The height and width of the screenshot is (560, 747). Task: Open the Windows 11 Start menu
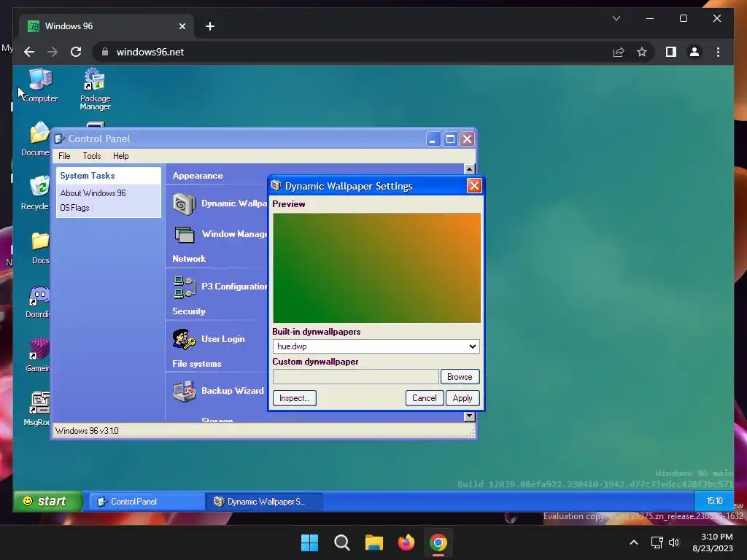point(309,542)
